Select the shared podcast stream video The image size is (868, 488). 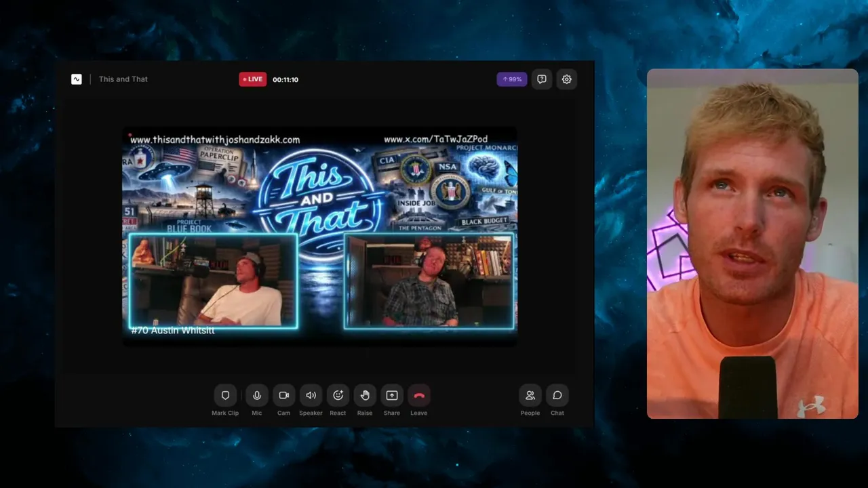[x=319, y=235]
